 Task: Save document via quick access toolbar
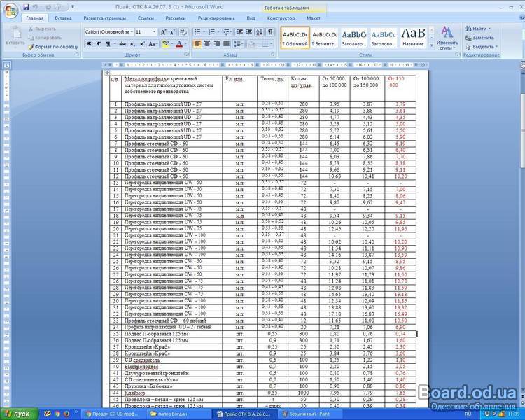click(x=25, y=6)
